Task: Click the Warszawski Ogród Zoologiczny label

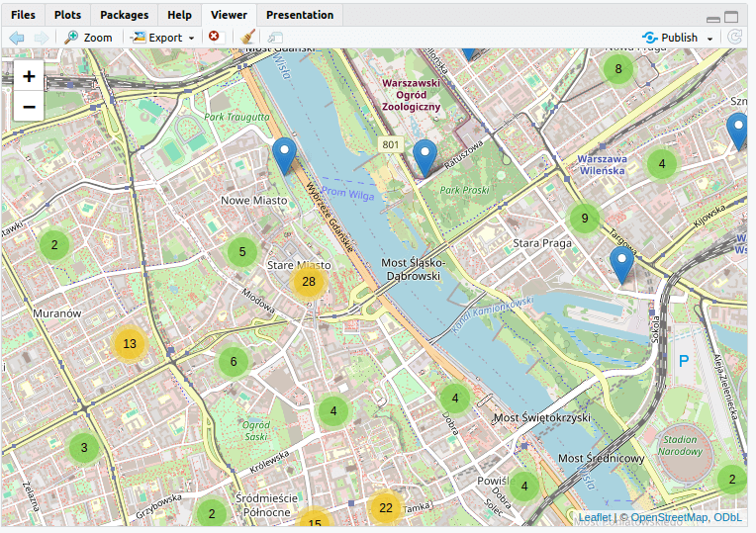Action: coord(412,95)
